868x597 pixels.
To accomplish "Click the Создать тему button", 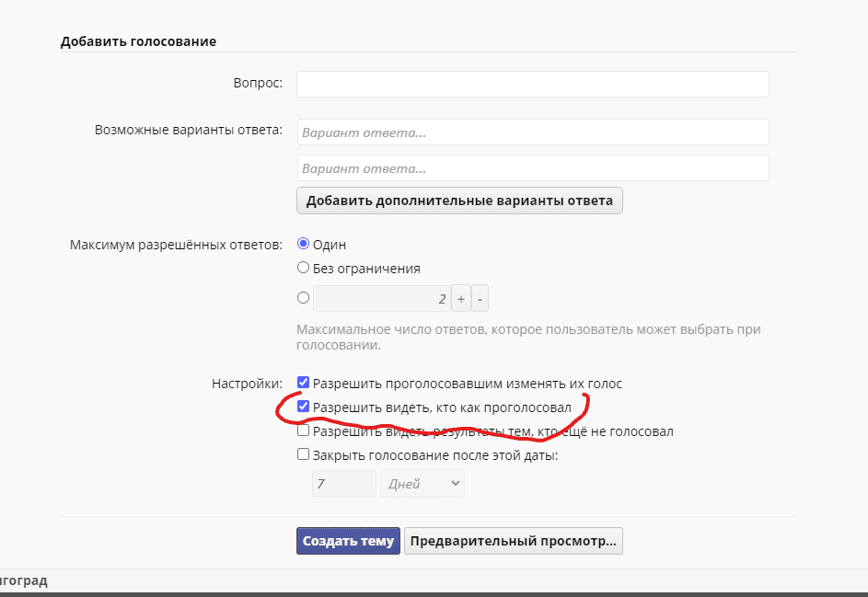I will (348, 541).
